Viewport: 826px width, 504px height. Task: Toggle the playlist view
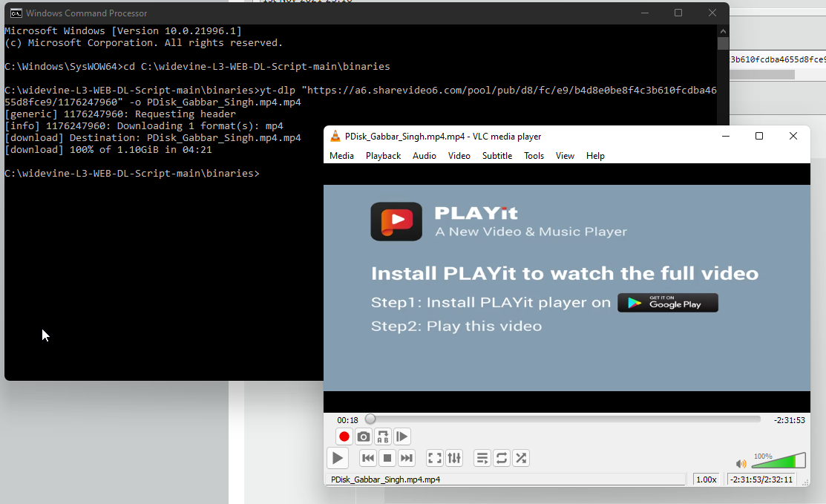tap(482, 458)
